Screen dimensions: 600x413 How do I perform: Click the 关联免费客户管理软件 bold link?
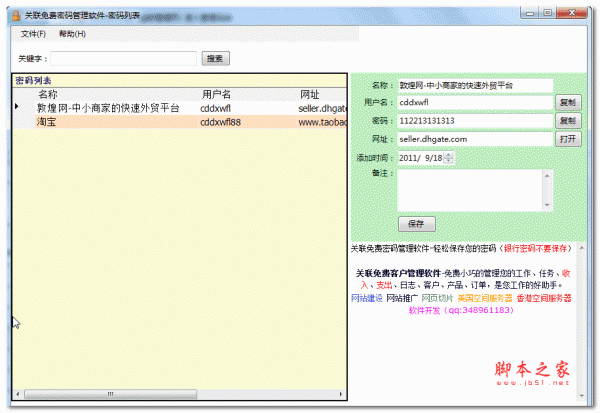coord(398,273)
